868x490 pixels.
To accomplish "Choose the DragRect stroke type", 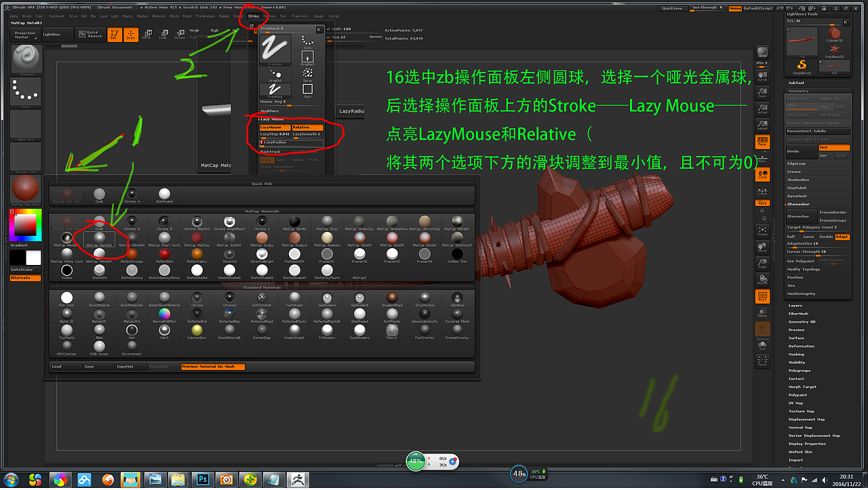I will tap(307, 59).
